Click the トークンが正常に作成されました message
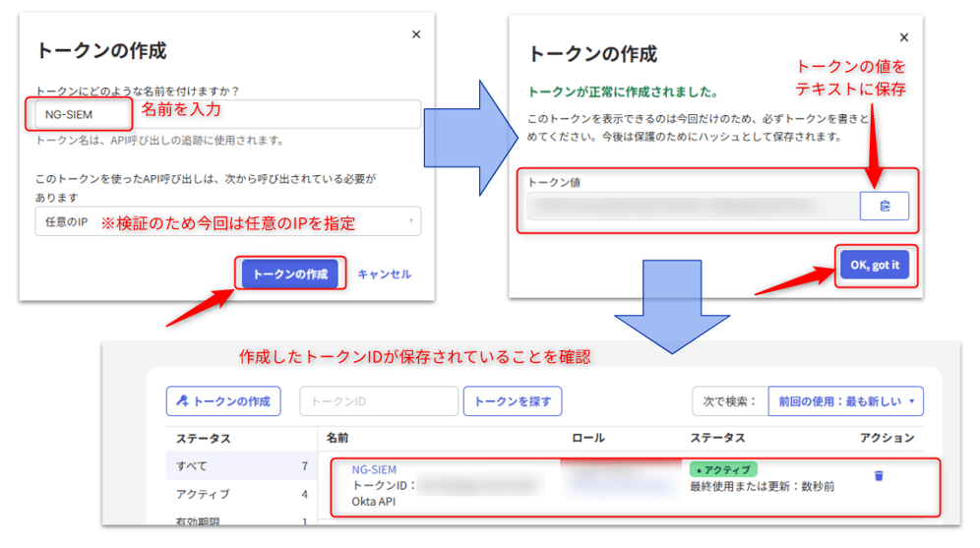 pos(623,91)
